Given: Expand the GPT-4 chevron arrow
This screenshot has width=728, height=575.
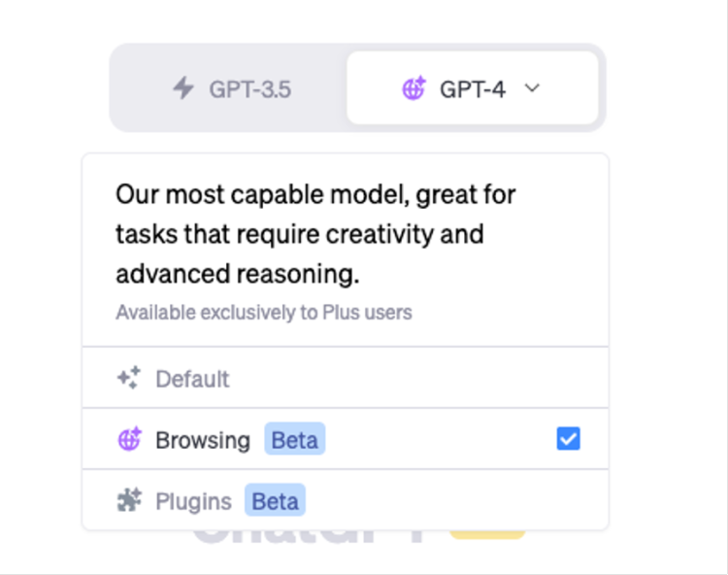Looking at the screenshot, I should [x=531, y=88].
